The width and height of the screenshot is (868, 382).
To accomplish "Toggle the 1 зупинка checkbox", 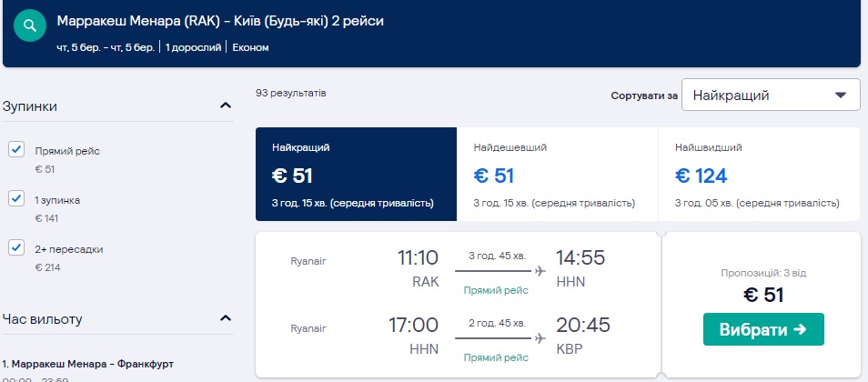I will pos(16,198).
